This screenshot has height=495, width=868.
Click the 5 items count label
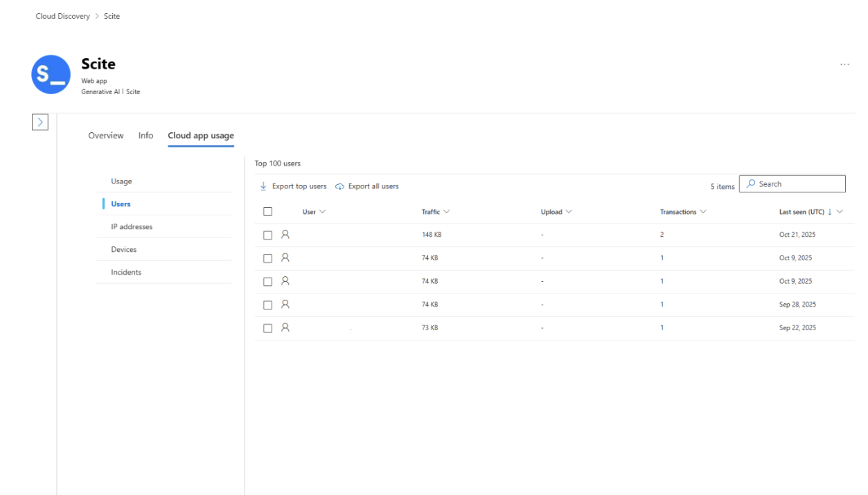[x=723, y=187]
